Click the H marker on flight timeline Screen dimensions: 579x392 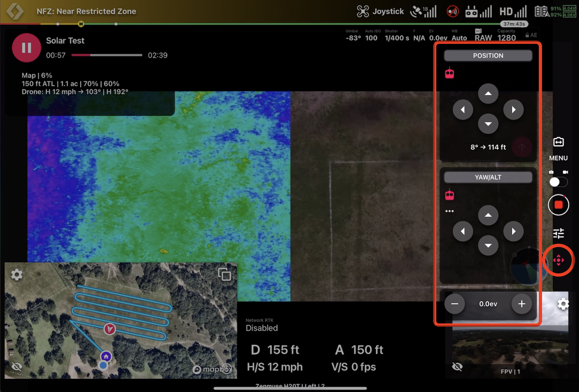(81, 24)
